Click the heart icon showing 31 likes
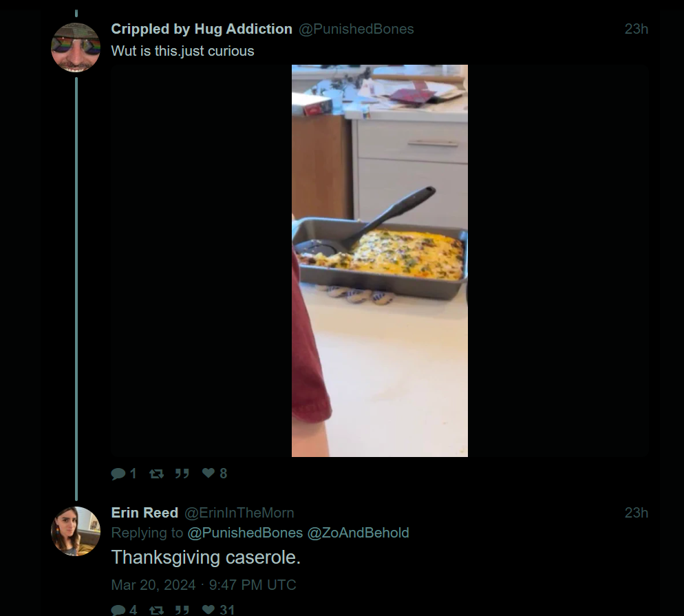This screenshot has width=684, height=616. click(209, 610)
